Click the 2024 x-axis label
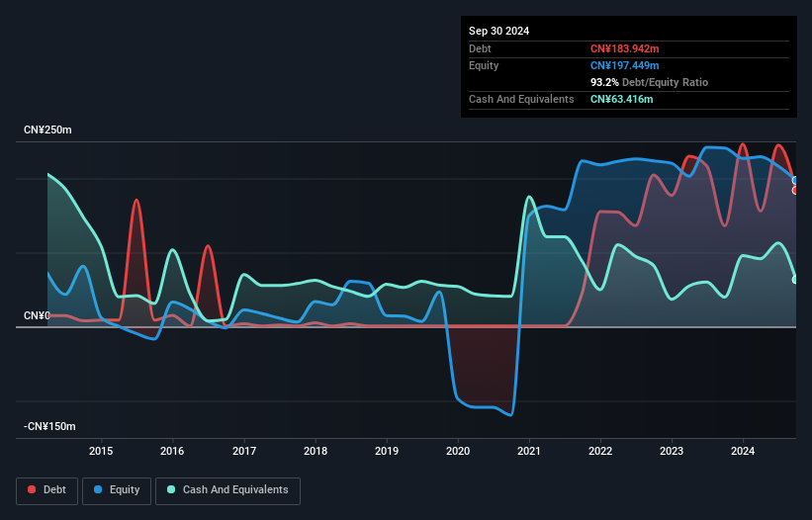Image resolution: width=812 pixels, height=520 pixels. (x=743, y=451)
